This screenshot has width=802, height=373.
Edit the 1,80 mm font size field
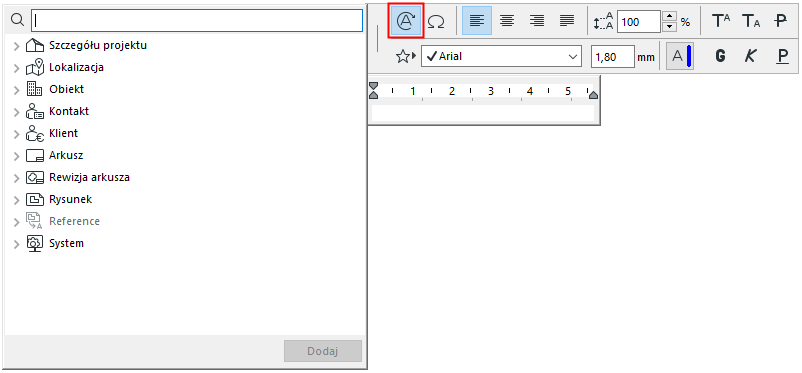(x=613, y=56)
